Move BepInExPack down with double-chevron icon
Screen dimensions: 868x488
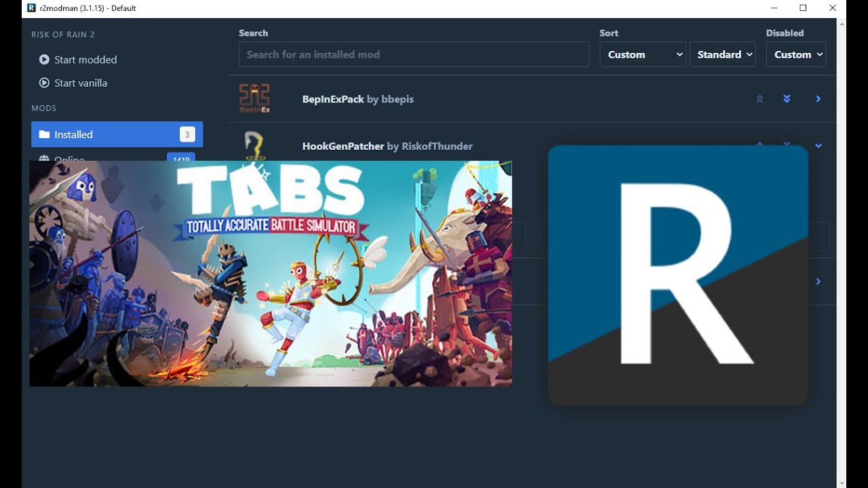coord(787,99)
